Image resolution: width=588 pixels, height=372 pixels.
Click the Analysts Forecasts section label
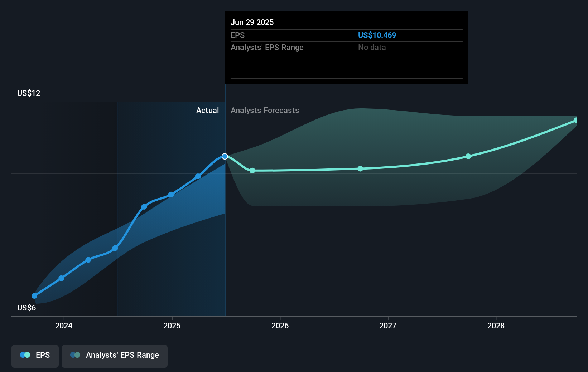(265, 111)
